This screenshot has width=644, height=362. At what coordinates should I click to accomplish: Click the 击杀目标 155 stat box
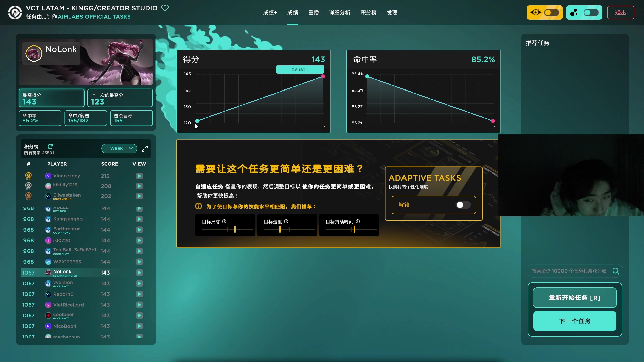click(x=131, y=118)
